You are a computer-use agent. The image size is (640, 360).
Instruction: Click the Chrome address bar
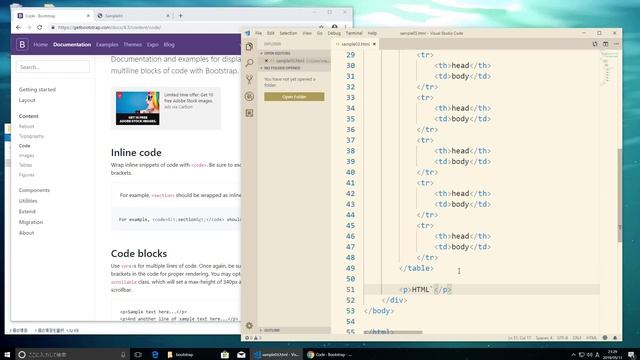[184, 27]
